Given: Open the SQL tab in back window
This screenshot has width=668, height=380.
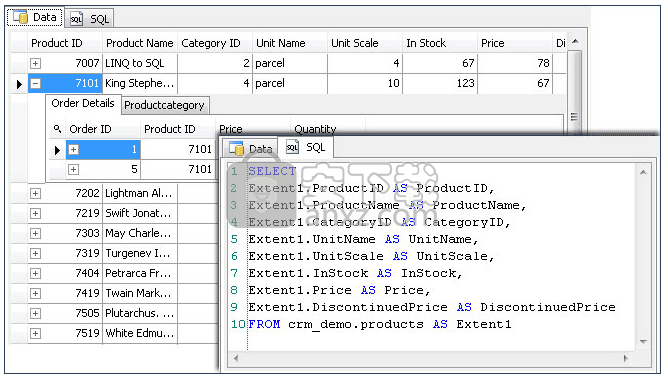Looking at the screenshot, I should pyautogui.click(x=89, y=18).
